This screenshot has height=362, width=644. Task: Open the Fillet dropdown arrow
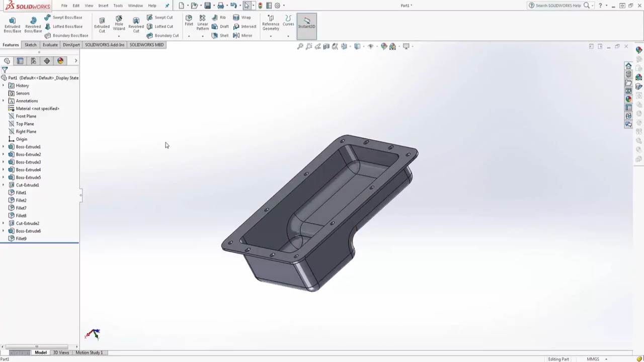[189, 36]
